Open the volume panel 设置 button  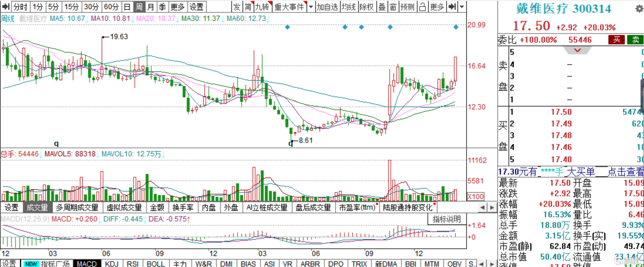click(x=11, y=207)
